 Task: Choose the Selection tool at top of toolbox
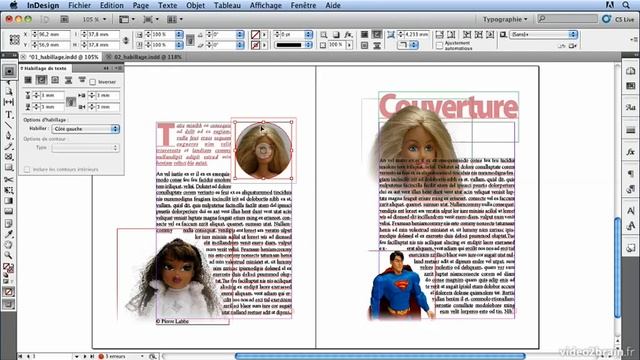point(9,71)
